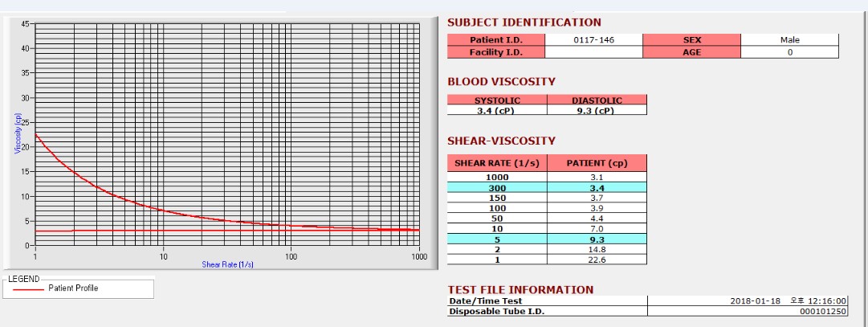Click the Shear Rate (1/s) axis label

[x=227, y=264]
